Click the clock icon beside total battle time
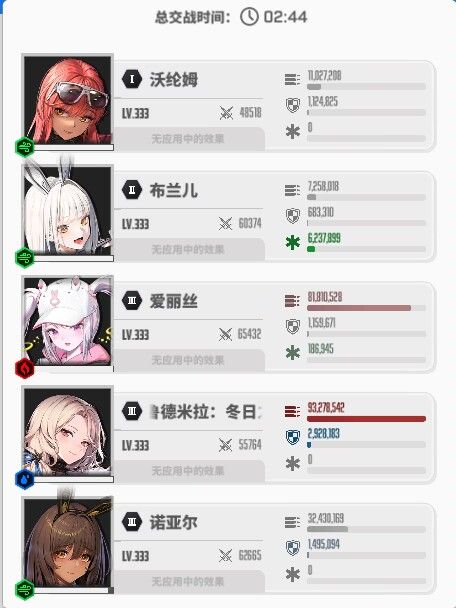 click(x=249, y=17)
